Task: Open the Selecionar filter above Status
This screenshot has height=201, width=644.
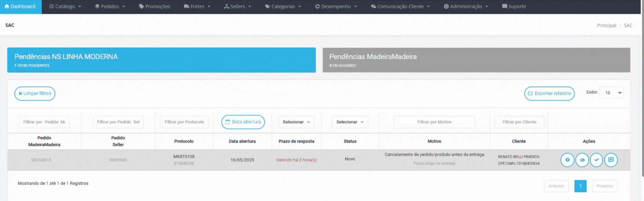Action: pos(350,122)
